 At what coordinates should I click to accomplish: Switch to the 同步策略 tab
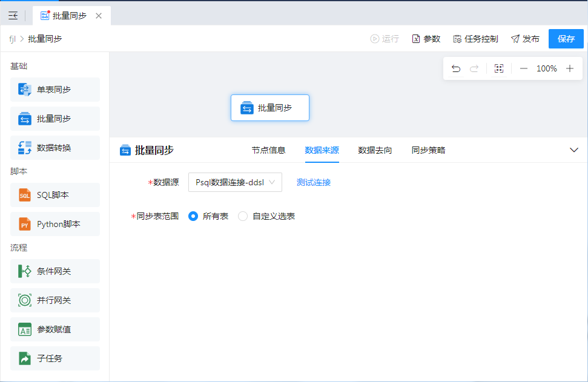(x=428, y=150)
